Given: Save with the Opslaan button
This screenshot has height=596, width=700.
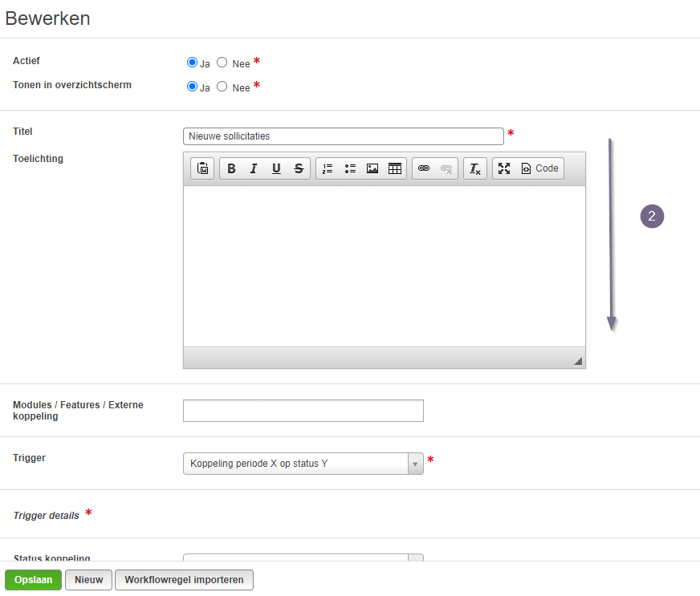Looking at the screenshot, I should tap(34, 579).
